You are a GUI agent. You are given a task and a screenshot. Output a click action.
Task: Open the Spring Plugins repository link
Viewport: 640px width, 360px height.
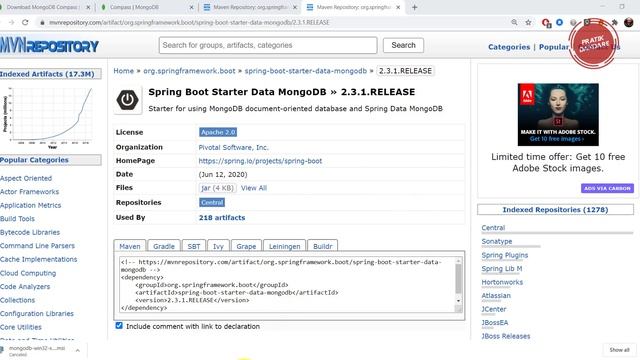point(504,255)
